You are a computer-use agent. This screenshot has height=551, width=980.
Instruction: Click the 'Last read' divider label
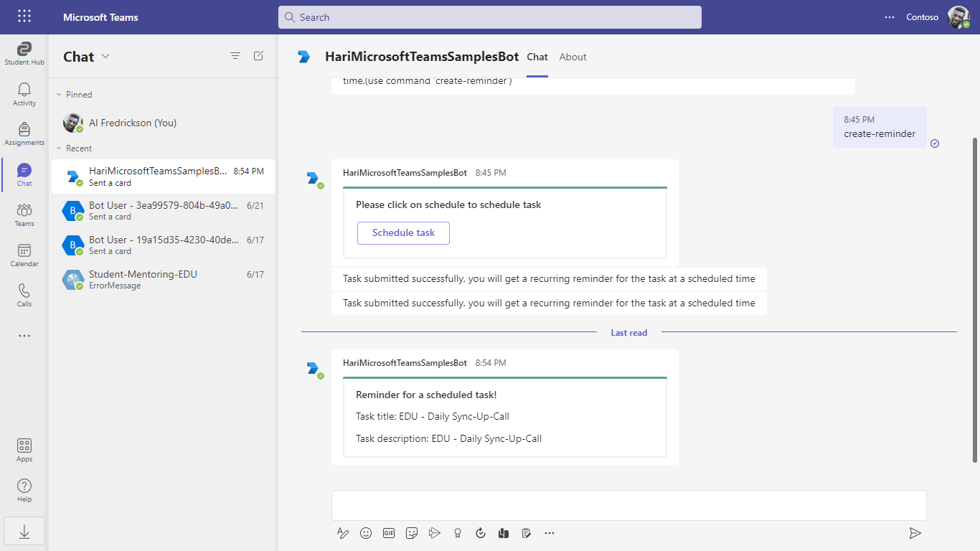tap(629, 333)
